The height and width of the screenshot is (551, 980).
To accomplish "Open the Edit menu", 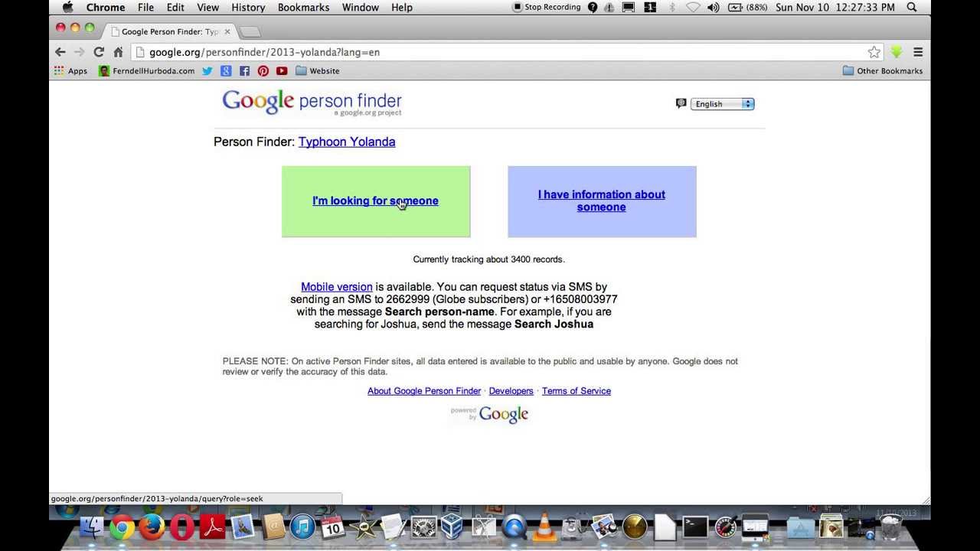I will [x=175, y=7].
